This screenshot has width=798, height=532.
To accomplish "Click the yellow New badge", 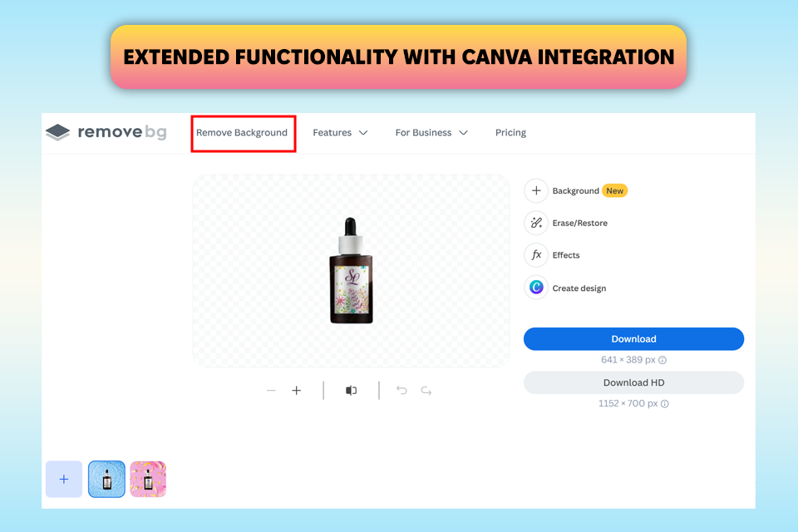I will (615, 191).
